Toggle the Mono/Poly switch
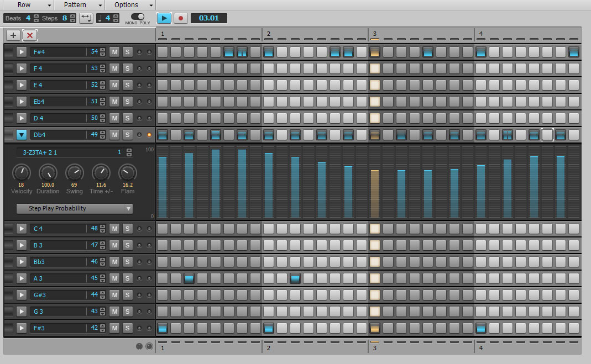The width and height of the screenshot is (591, 364). tap(138, 17)
